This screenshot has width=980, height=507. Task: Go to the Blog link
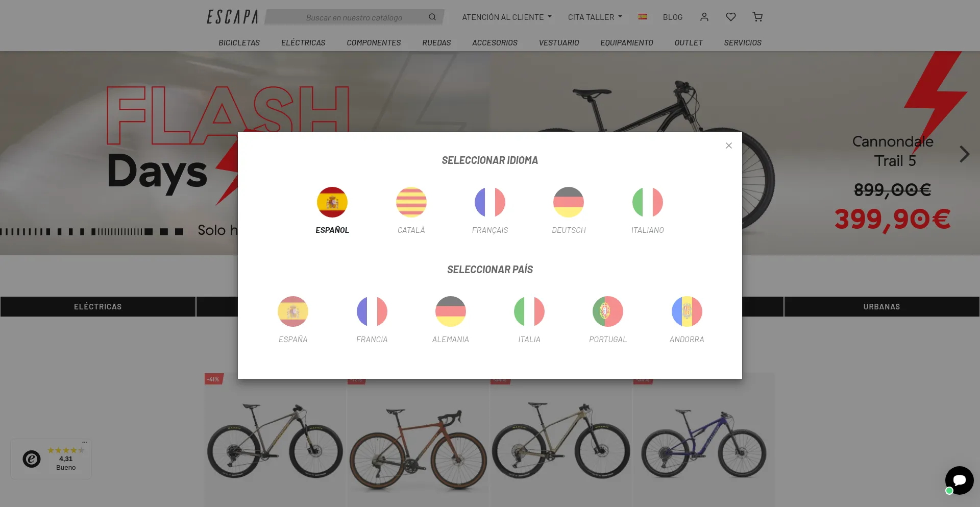673,17
